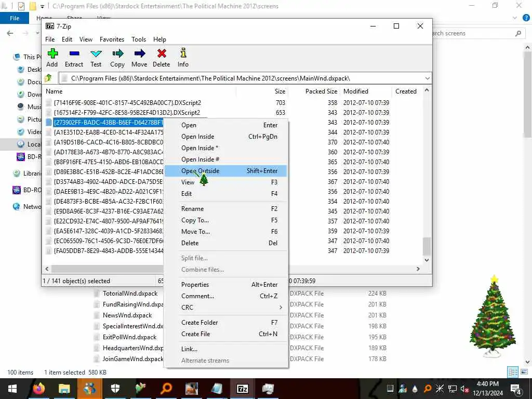Image resolution: width=532 pixels, height=399 pixels.
Task: Choose Move To... in context menu
Action: pos(225,231)
